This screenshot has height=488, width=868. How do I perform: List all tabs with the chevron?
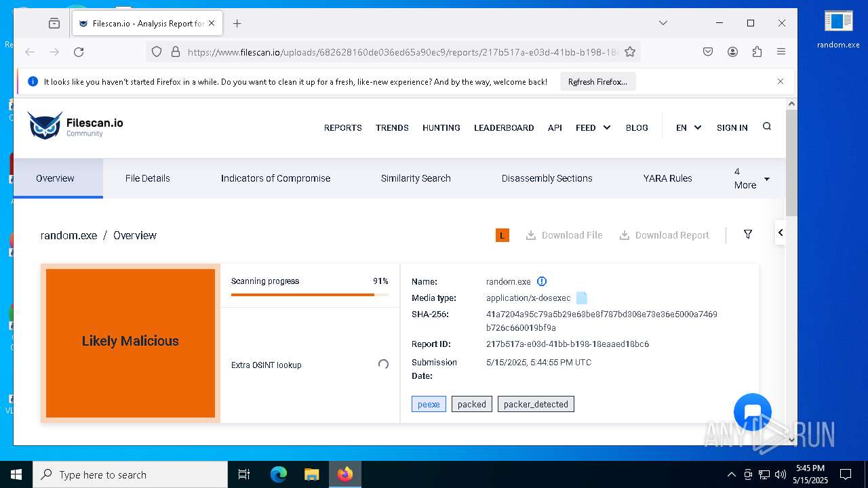[x=663, y=23]
